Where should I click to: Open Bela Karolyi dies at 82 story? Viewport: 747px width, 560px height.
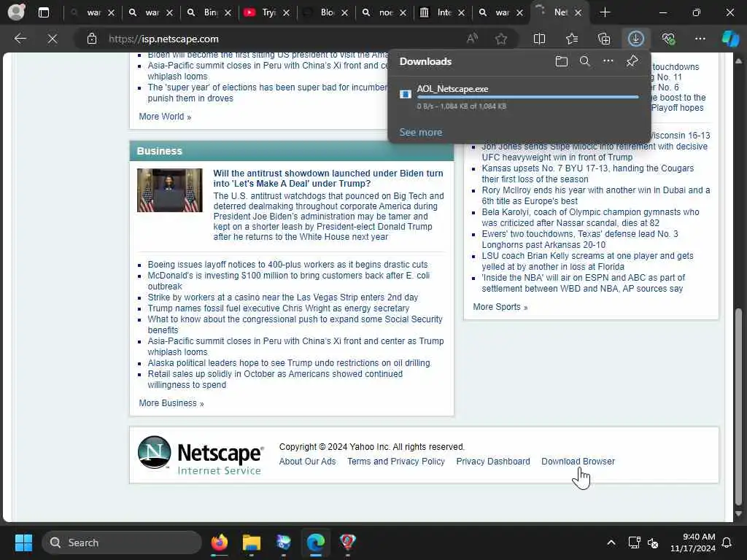pyautogui.click(x=590, y=217)
